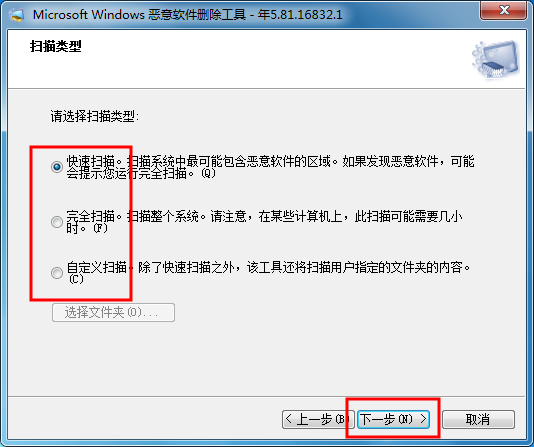Cancel the wizard with 取消 button

tap(478, 419)
